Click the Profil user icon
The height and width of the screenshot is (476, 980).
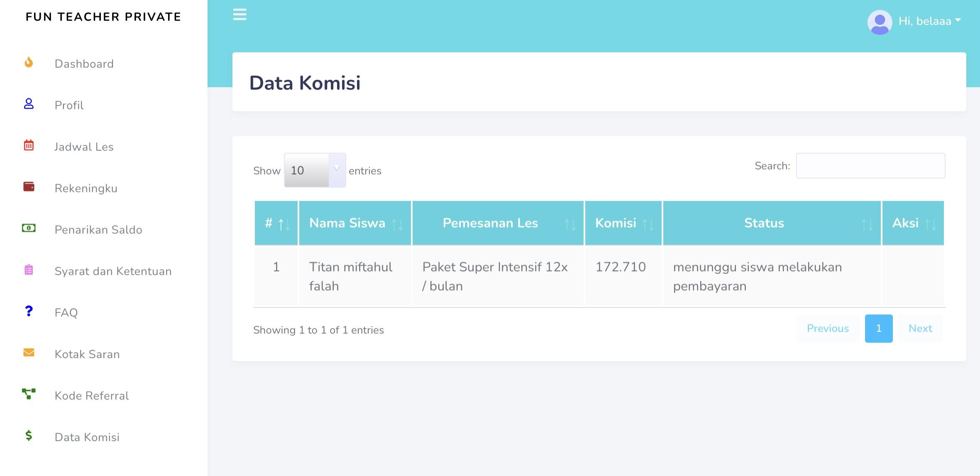(x=29, y=104)
